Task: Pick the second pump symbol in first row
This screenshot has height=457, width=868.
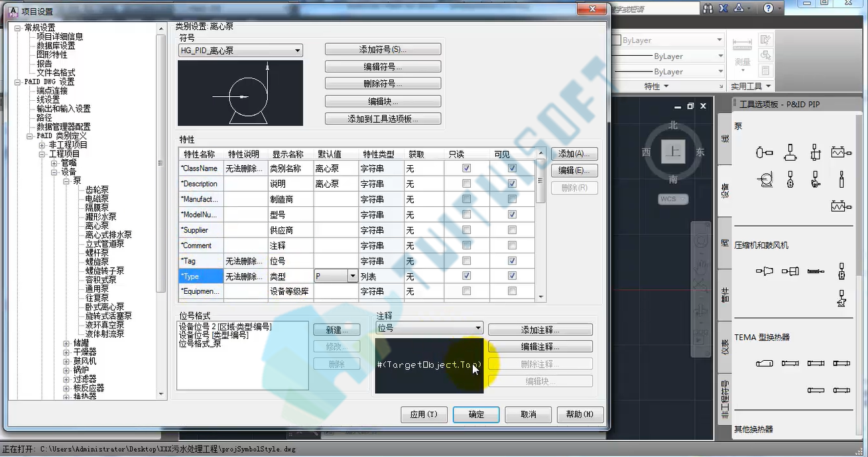Action: click(x=790, y=153)
